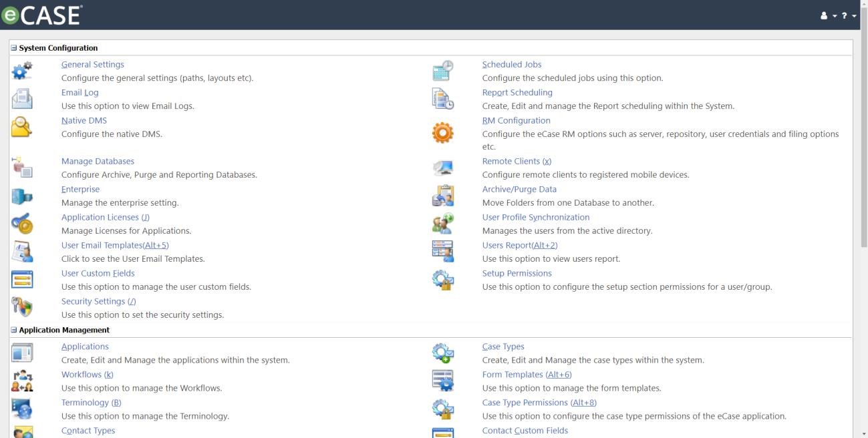The image size is (868, 438).
Task: Click the Email Log envelope icon
Action: [x=22, y=99]
